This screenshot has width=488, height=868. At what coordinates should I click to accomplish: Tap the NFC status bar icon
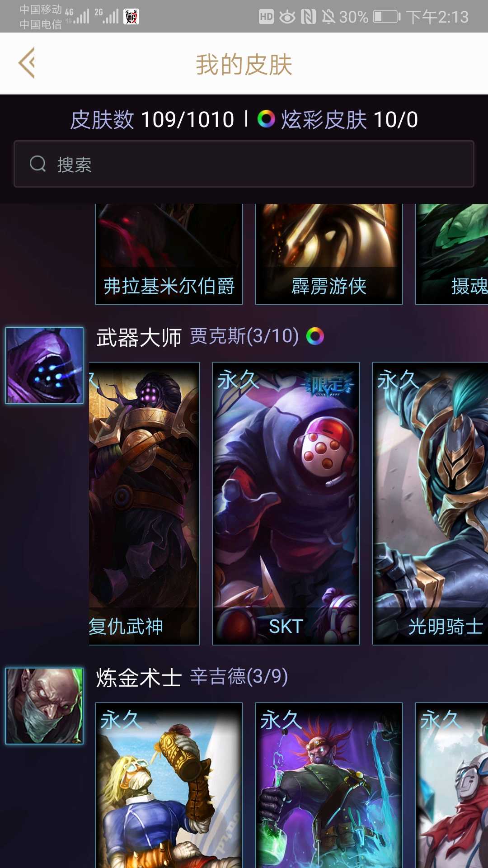pos(308,17)
